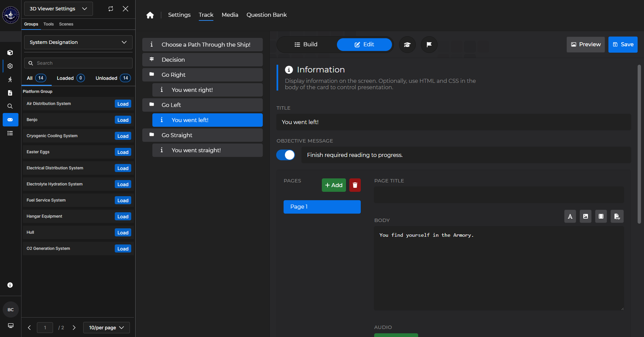Click the right panel vertical scrollbar
The height and width of the screenshot is (337, 644).
coord(639,144)
